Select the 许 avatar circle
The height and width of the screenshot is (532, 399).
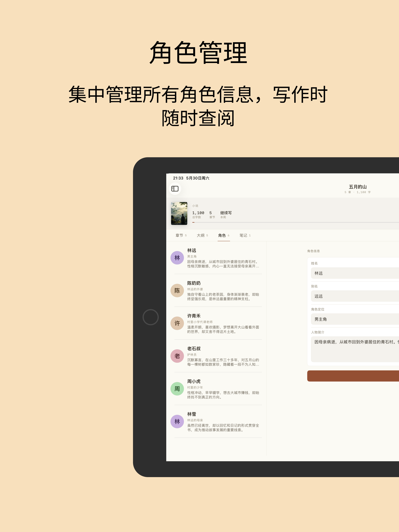click(177, 323)
